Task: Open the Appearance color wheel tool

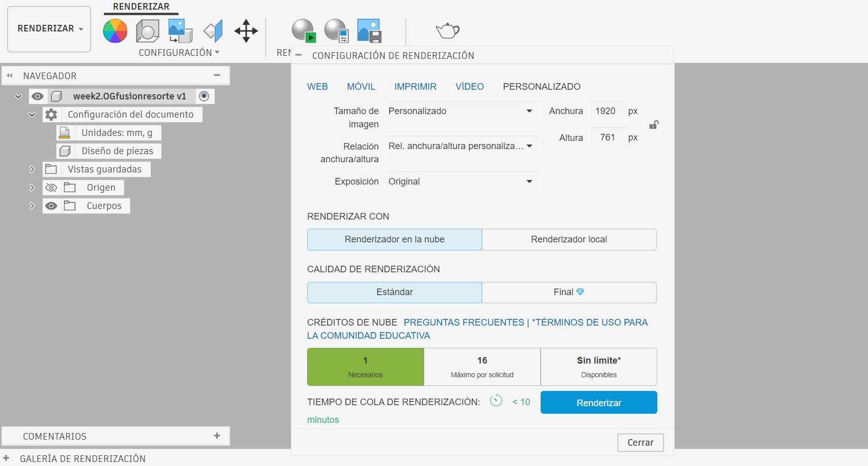Action: pyautogui.click(x=115, y=31)
